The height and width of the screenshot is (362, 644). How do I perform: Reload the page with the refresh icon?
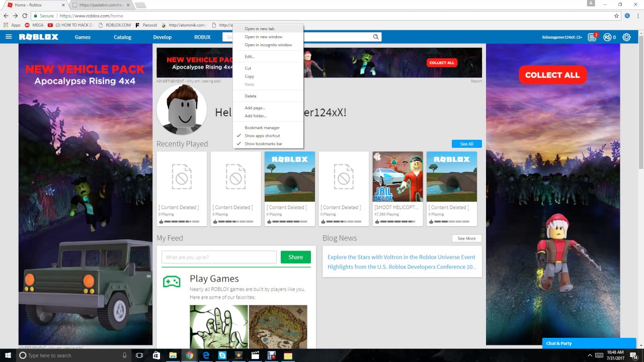[x=25, y=16]
